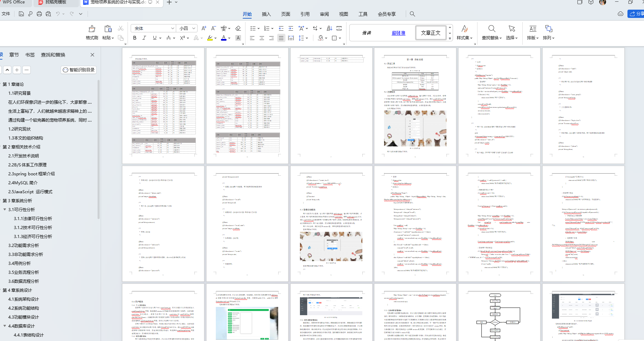Click the page thumbnail titled 第5章 系统实现
The width and height of the screenshot is (644, 341).
pos(415,106)
